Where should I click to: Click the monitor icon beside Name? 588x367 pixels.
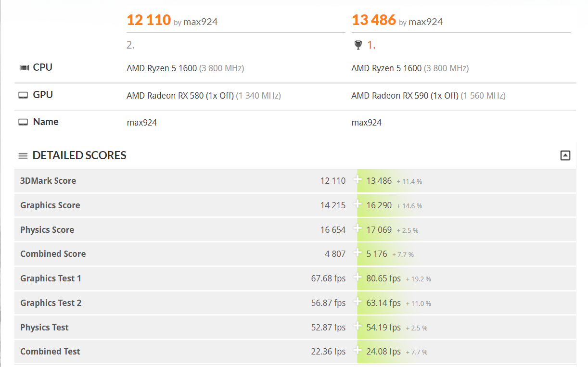pos(23,122)
